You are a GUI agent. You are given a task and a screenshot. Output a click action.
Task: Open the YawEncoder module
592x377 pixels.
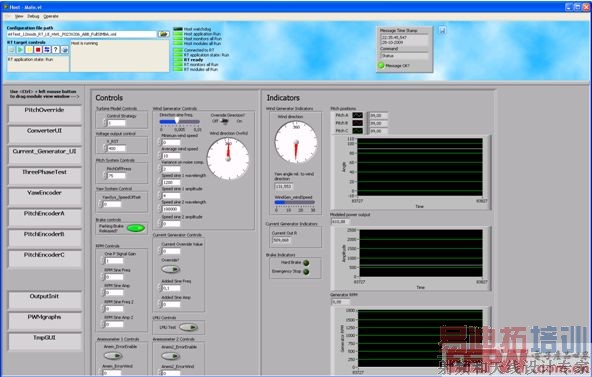pos(45,197)
